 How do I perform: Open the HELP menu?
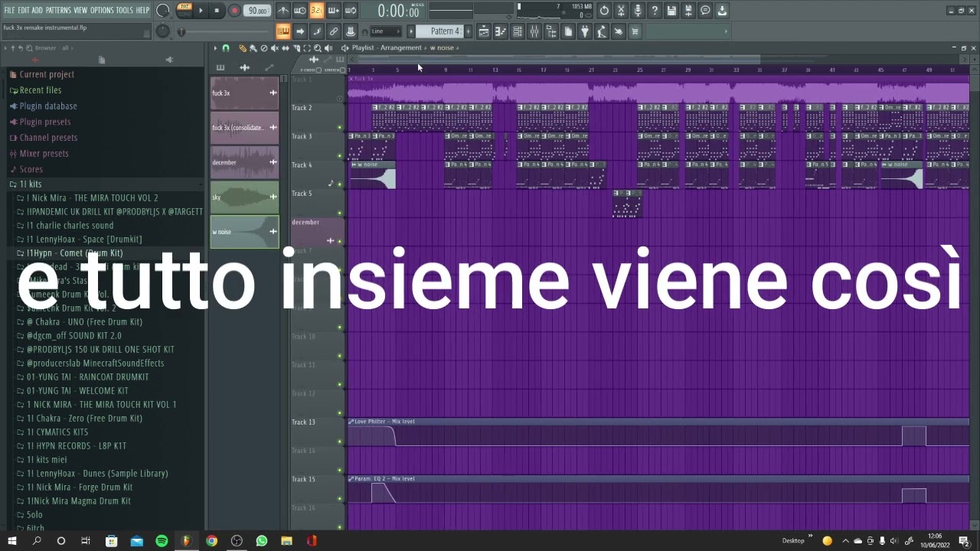pos(142,11)
